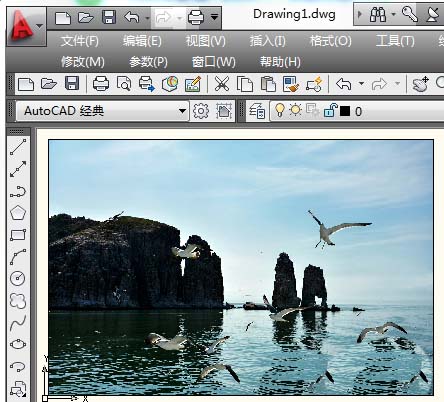Click Save floppy in standard toolbar

point(72,83)
